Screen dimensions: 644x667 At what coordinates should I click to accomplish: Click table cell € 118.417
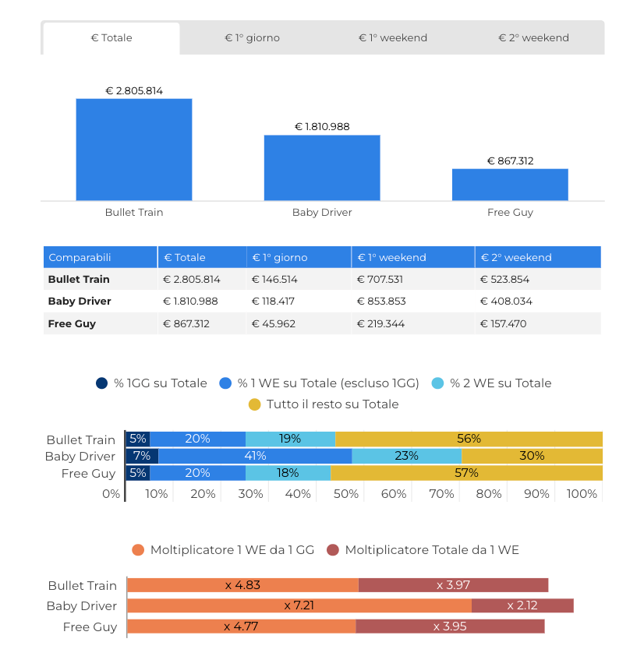299,302
